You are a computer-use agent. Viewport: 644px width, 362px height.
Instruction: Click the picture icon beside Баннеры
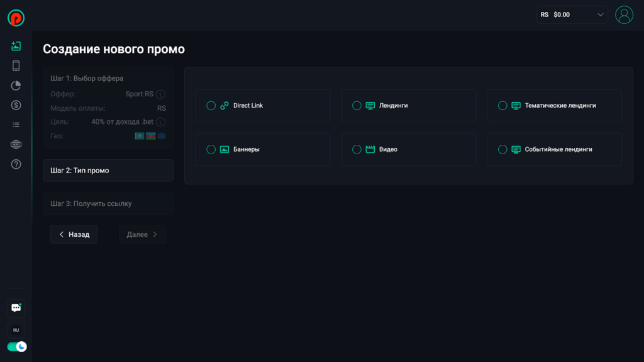[x=225, y=149]
